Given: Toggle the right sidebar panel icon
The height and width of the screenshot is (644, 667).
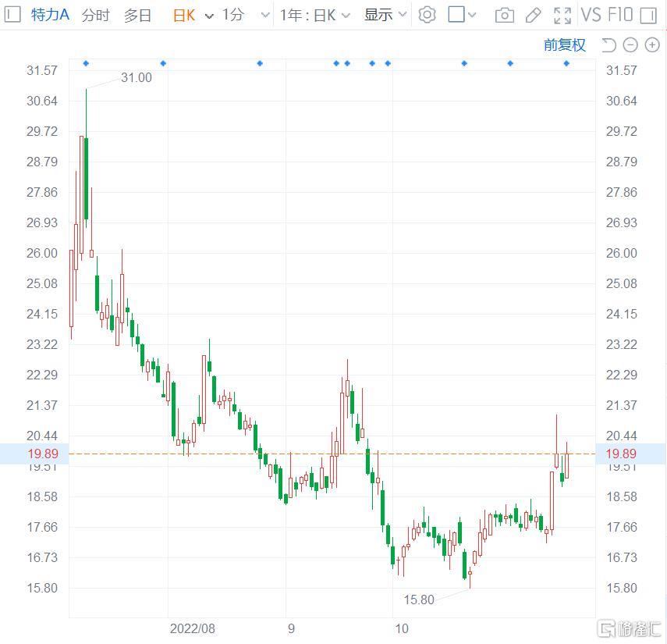Looking at the screenshot, I should coord(649,16).
